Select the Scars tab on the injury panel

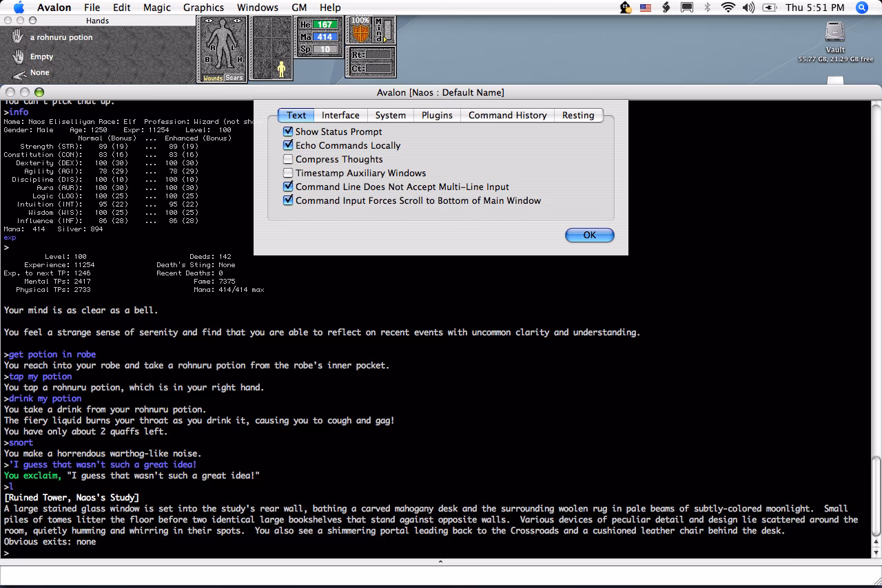pyautogui.click(x=234, y=78)
